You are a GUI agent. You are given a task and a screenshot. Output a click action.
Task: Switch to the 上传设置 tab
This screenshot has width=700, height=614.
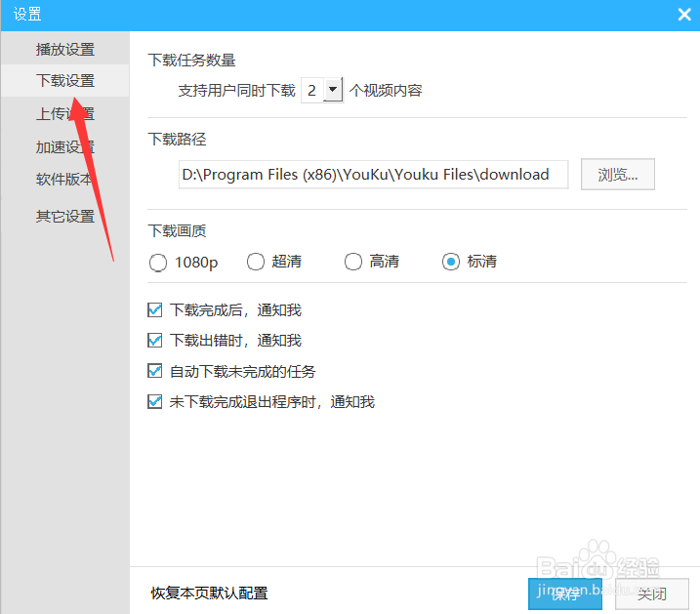tap(65, 114)
